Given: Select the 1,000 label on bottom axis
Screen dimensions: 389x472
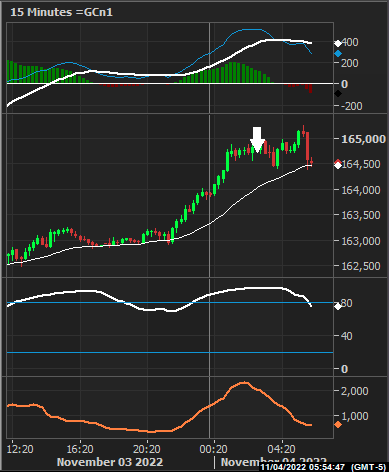Looking at the screenshot, I should pos(355,416).
